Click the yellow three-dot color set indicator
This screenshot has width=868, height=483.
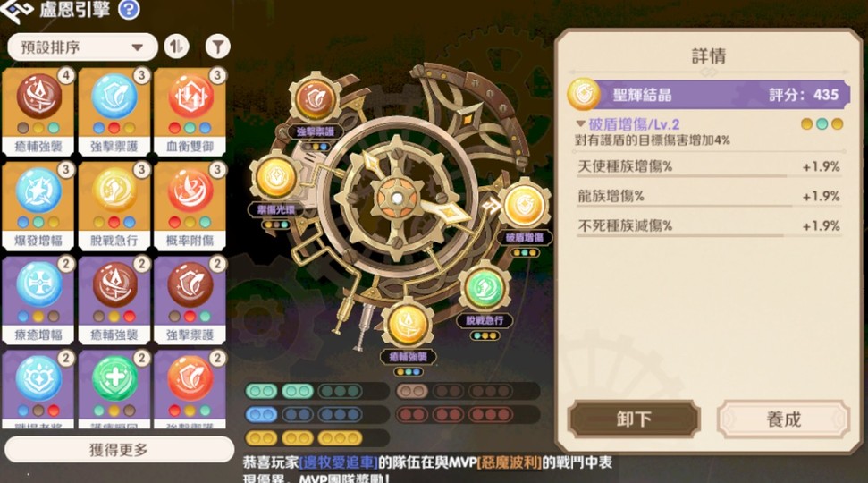coord(340,438)
